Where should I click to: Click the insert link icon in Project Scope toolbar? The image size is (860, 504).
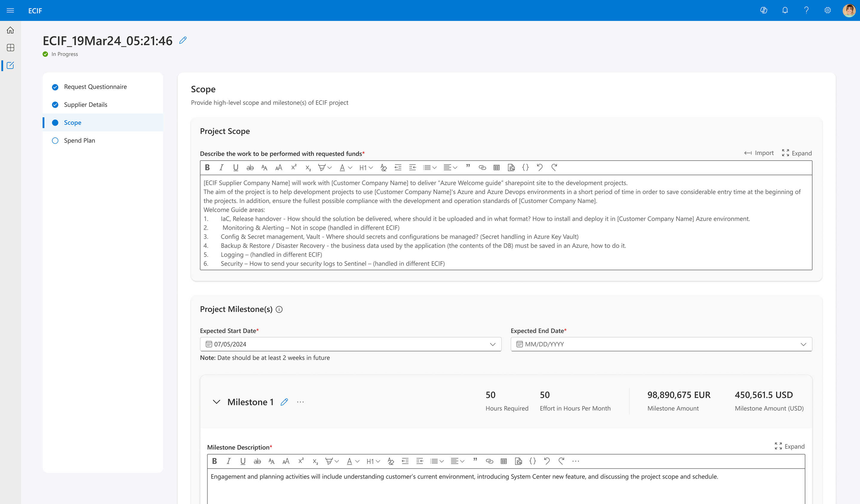pos(482,168)
